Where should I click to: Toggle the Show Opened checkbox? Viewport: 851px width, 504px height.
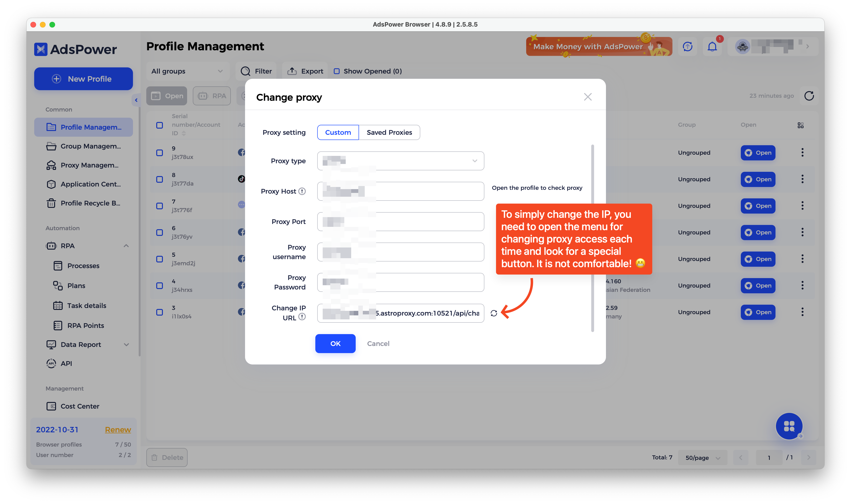(336, 71)
